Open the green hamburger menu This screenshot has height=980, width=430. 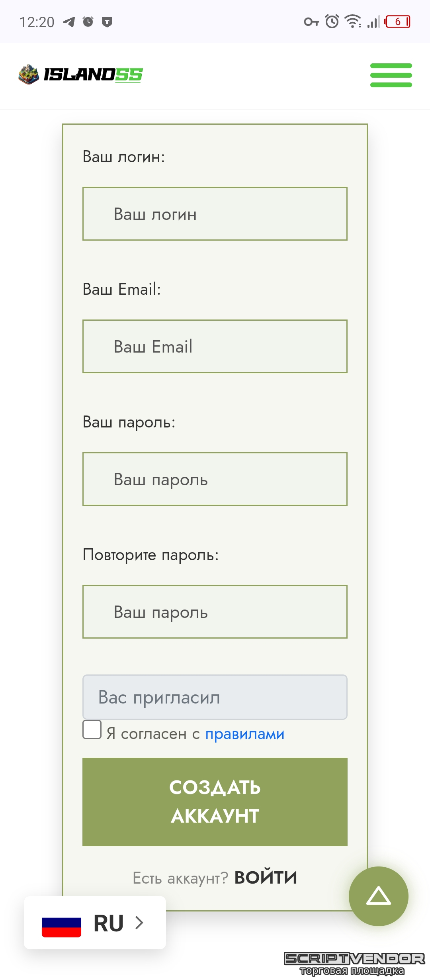[x=391, y=75]
